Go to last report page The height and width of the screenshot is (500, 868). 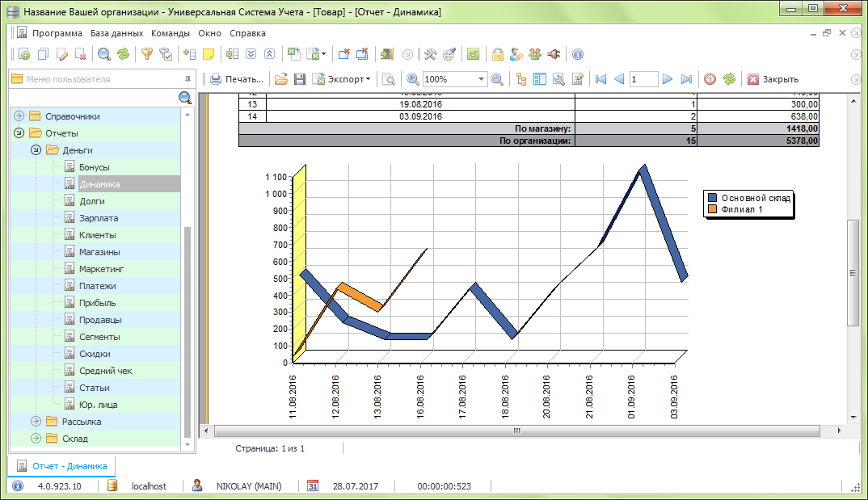pyautogui.click(x=686, y=79)
